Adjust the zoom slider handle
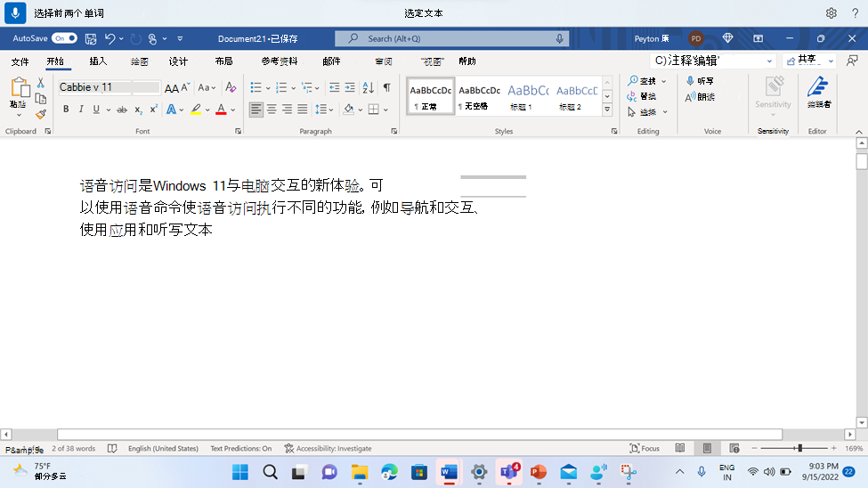Viewport: 868px width, 488px height. (800, 448)
